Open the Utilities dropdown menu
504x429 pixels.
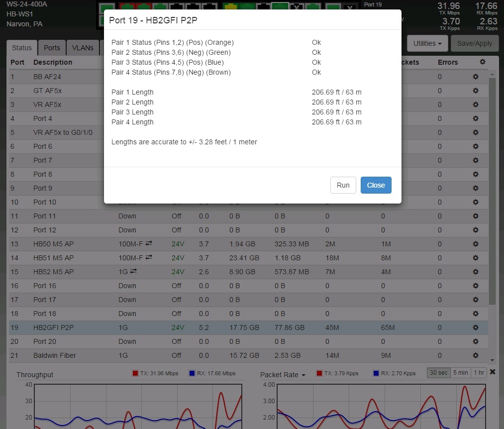point(427,43)
